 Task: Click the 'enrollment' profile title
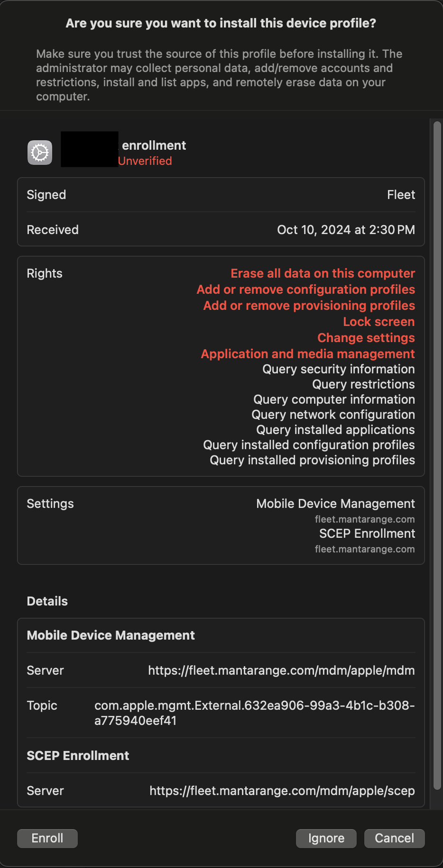(x=154, y=145)
